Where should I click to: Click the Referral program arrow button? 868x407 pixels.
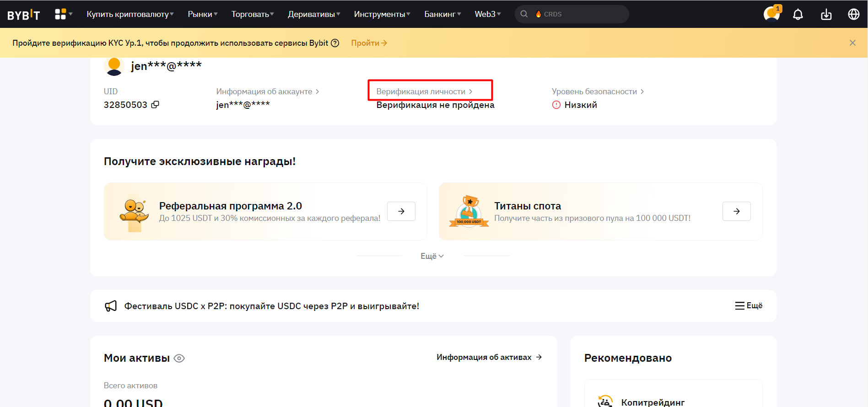401,211
